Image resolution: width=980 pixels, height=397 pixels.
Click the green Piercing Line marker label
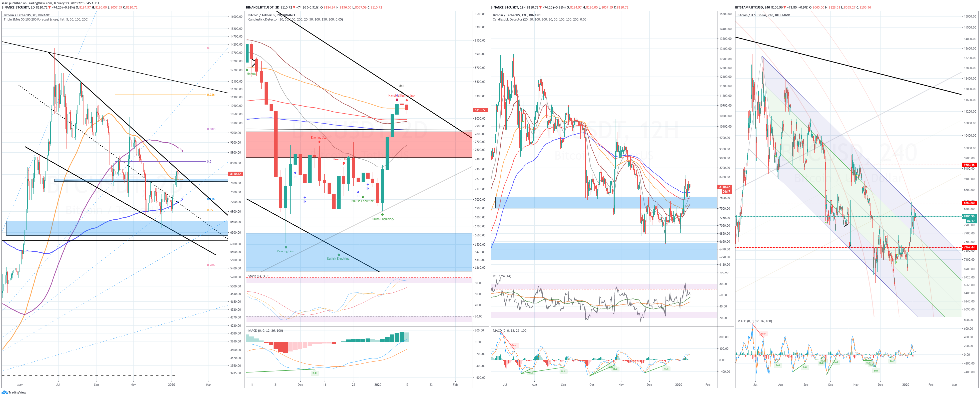tap(285, 251)
